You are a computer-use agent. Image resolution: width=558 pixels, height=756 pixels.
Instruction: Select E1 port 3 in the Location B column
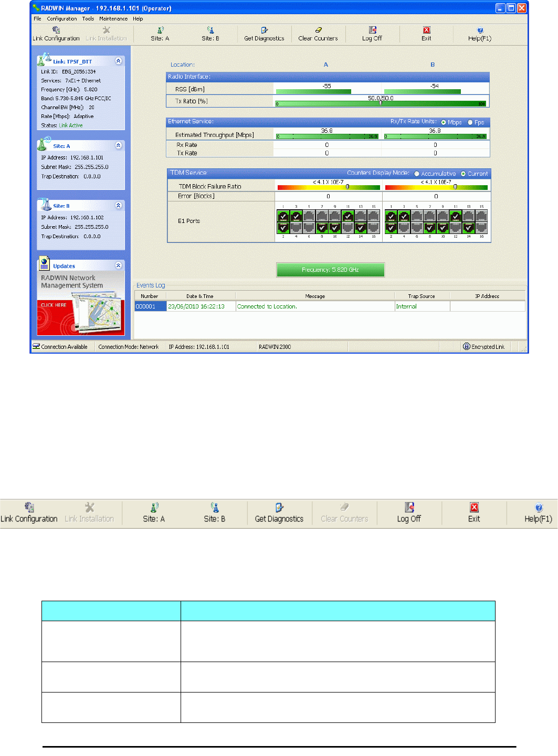coord(404,216)
